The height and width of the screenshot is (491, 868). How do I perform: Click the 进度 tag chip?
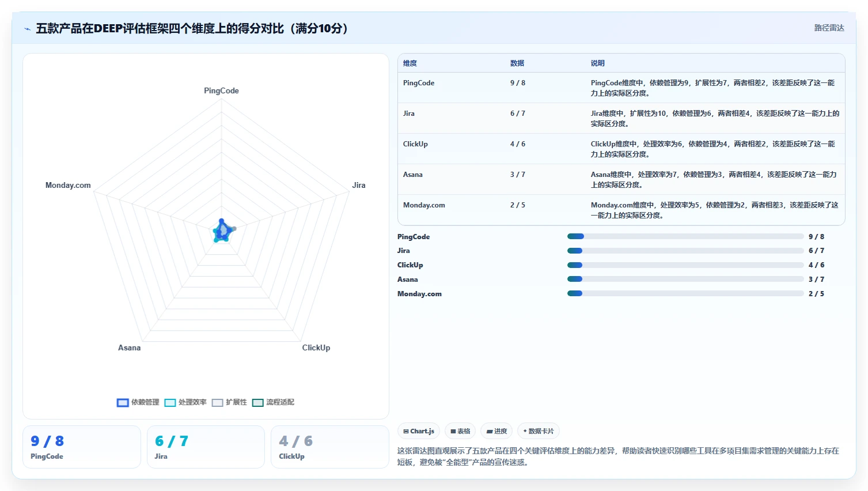[496, 431]
